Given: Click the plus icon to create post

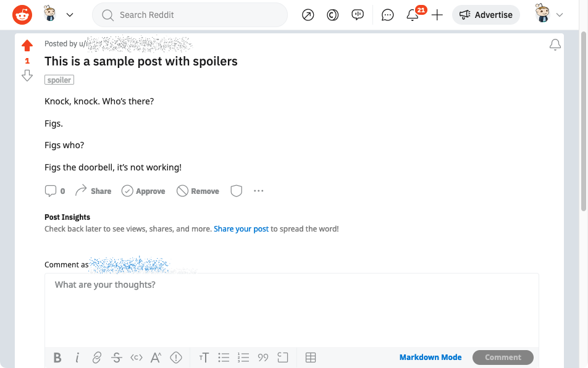Looking at the screenshot, I should click(x=437, y=15).
